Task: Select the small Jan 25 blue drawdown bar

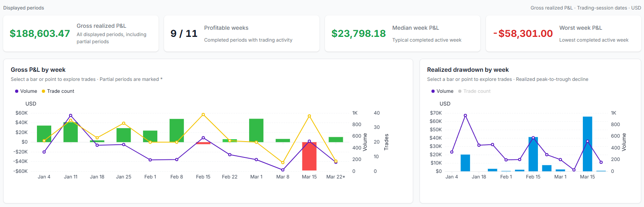Action: [492, 170]
